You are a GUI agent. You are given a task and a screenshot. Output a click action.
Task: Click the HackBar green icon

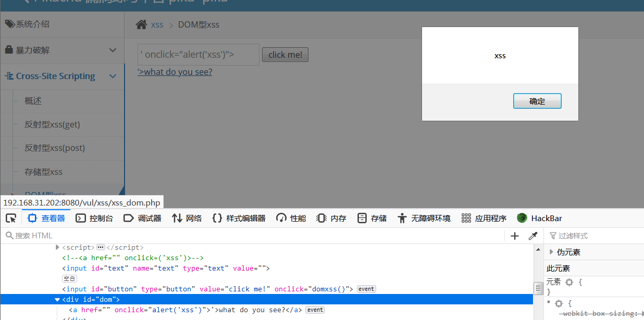click(522, 218)
